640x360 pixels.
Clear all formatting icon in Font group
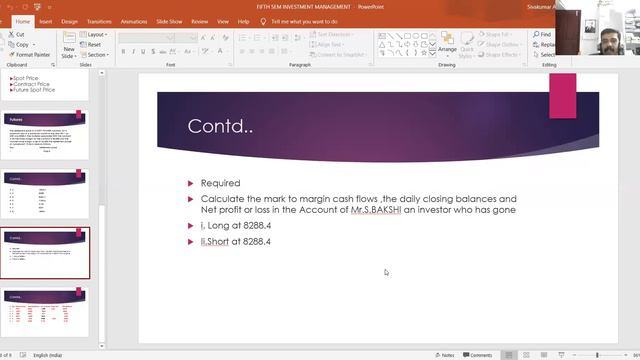click(x=225, y=38)
